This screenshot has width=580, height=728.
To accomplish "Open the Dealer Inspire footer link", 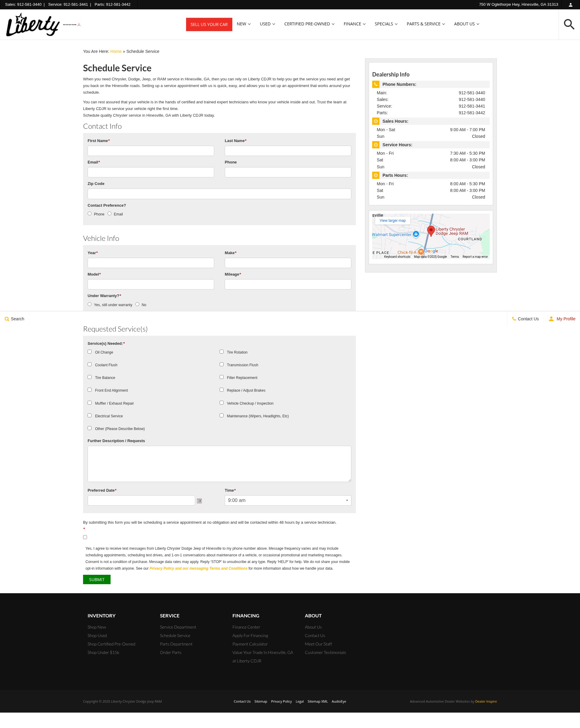I will 486,701.
